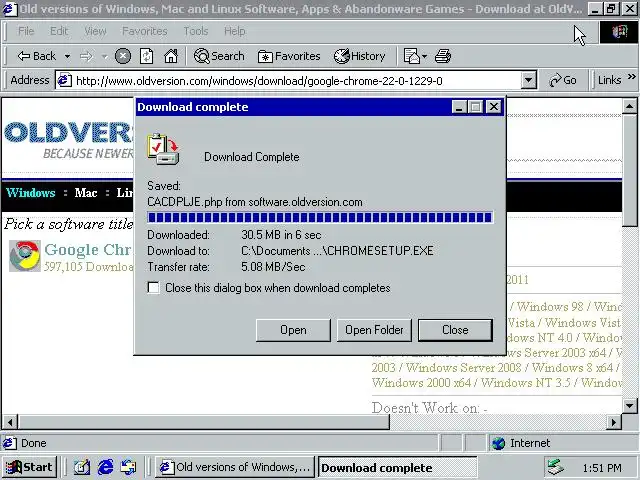Screen dimensions: 640x480
Task: Open the Favorites pane from toolbar
Action: pos(289,56)
